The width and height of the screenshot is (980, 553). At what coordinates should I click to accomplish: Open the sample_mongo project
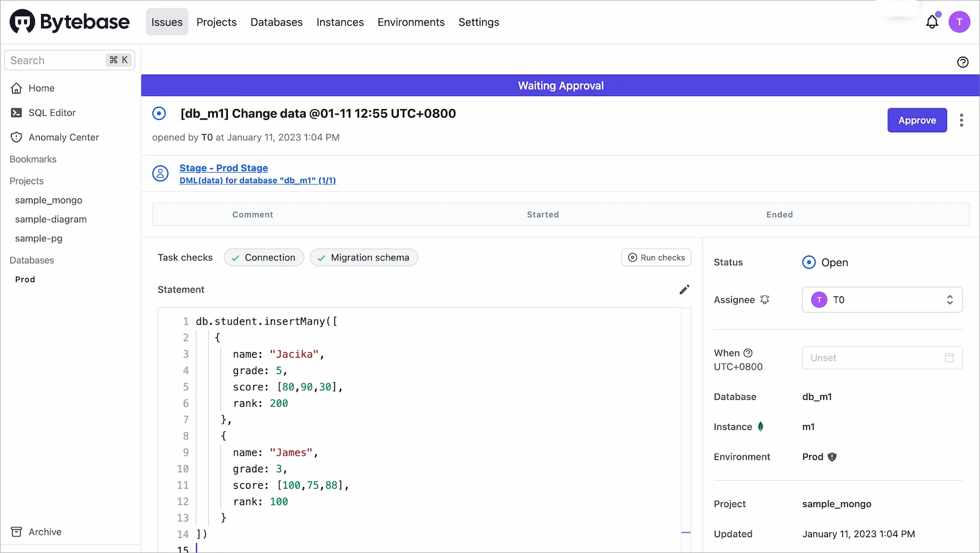pyautogui.click(x=48, y=200)
